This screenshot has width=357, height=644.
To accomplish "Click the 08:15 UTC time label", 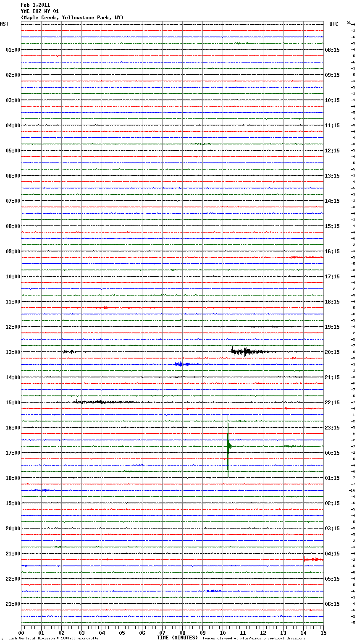I will point(332,50).
